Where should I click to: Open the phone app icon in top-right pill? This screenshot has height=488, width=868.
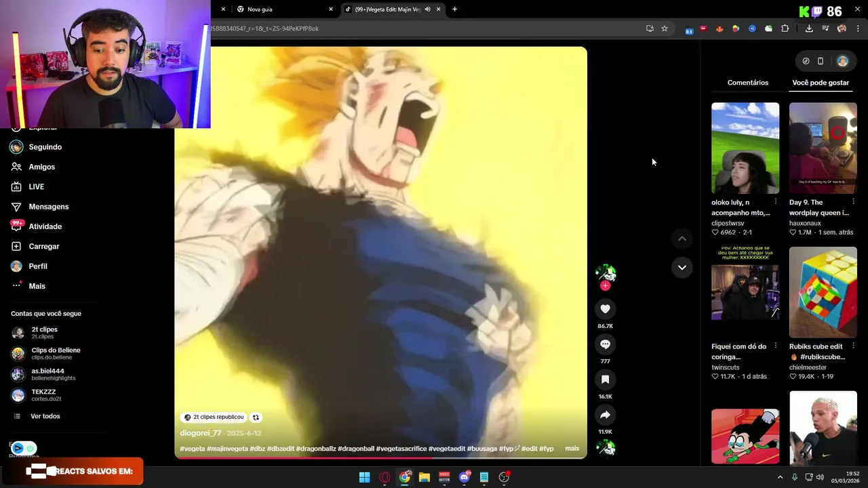[x=821, y=61]
